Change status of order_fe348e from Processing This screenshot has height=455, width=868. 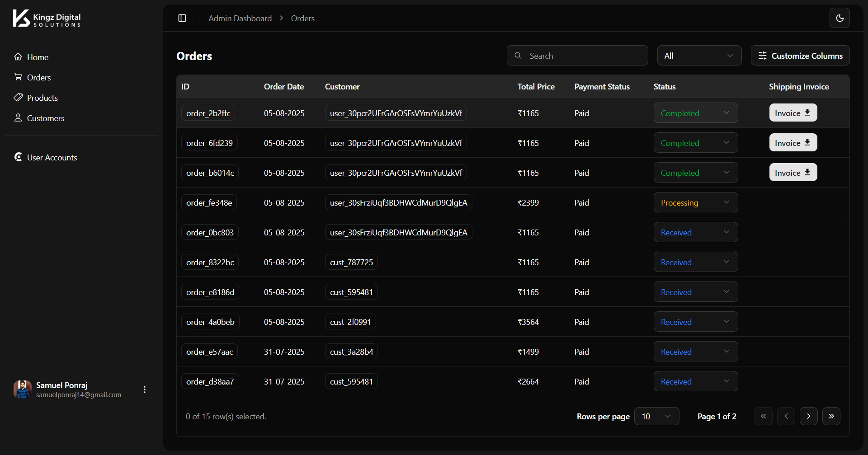tap(695, 202)
